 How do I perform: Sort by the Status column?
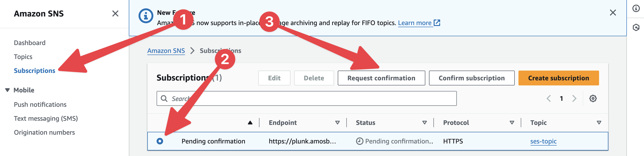[424, 123]
